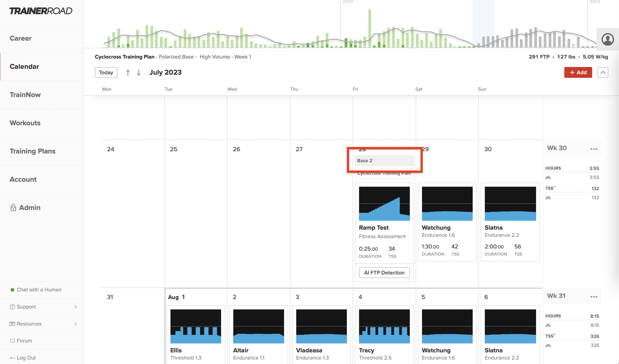Click the Today button
Image resolution: width=619 pixels, height=364 pixels.
(x=106, y=73)
